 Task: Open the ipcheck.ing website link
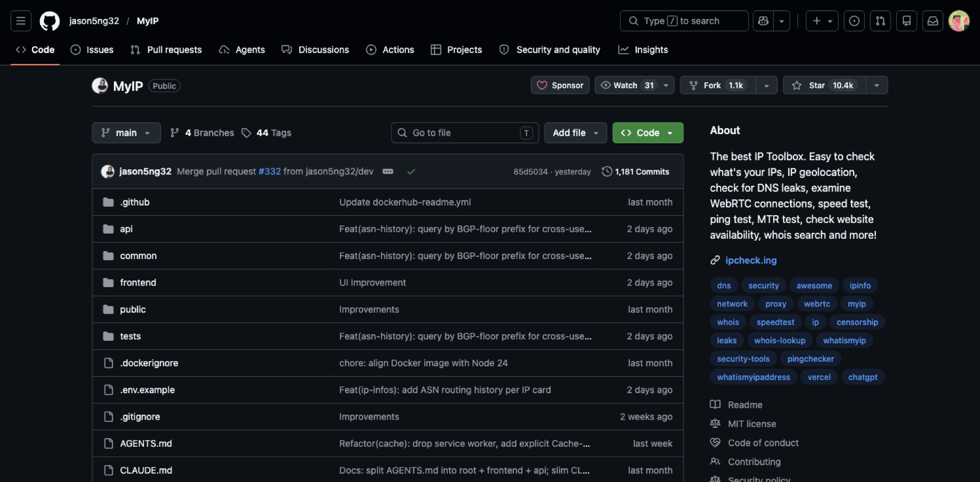click(751, 260)
